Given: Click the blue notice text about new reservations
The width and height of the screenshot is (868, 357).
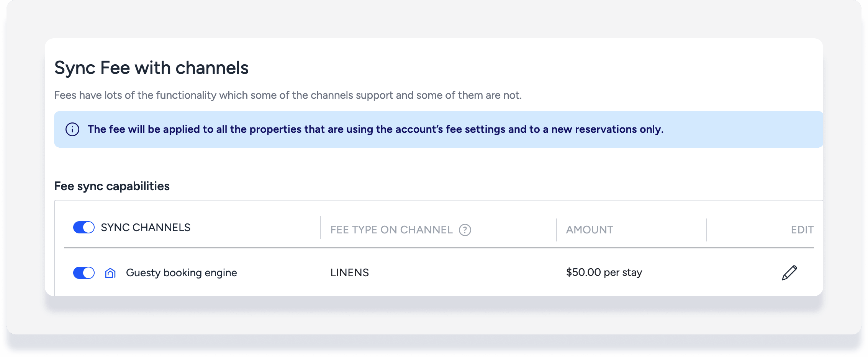Looking at the screenshot, I should point(375,129).
